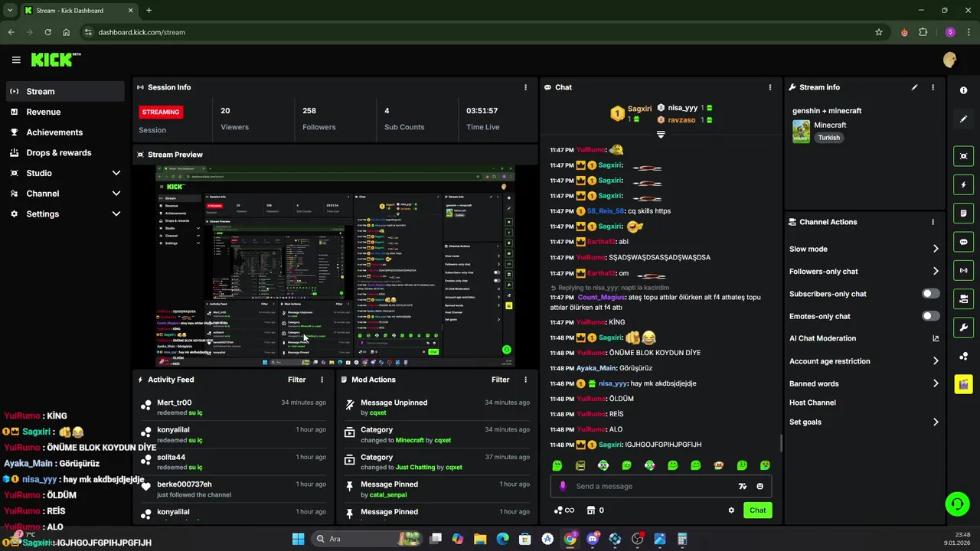The width and height of the screenshot is (980, 551).
Task: Open Stream info panel three-dot menu
Action: (933, 87)
